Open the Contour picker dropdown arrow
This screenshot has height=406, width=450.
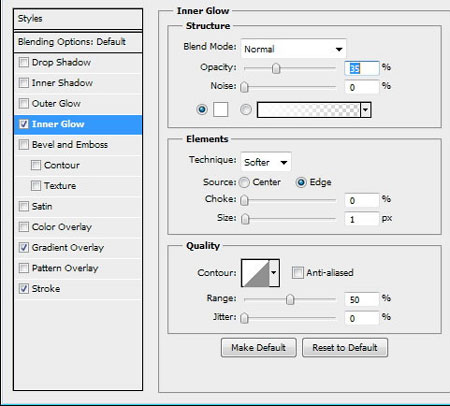coord(274,273)
